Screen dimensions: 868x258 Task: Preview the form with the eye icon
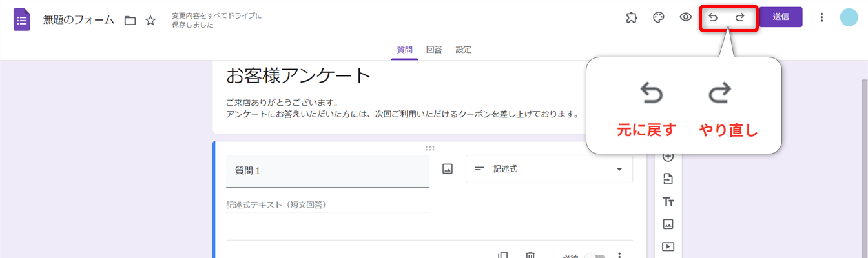click(x=686, y=17)
